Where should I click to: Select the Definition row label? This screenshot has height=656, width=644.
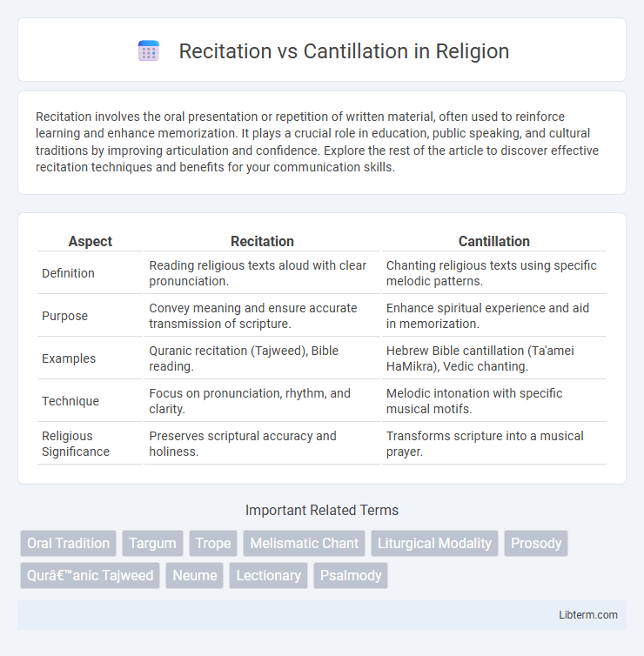(x=68, y=273)
